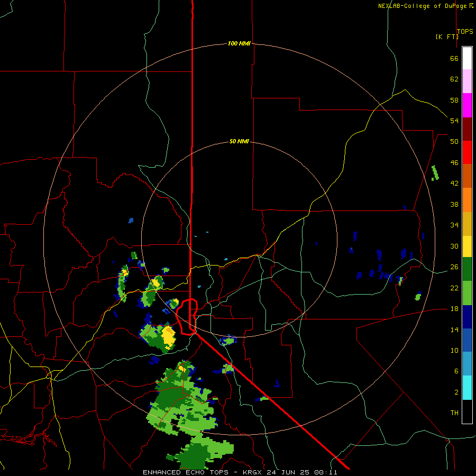476x476 pixels.
Task: Pick the dark orange 46 kft legend swatch
Action: pos(467,176)
